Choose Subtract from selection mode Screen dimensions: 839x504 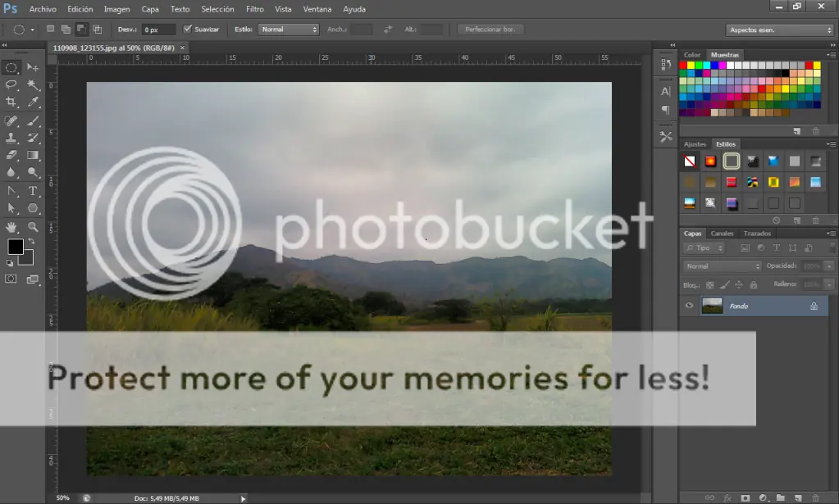pos(81,29)
